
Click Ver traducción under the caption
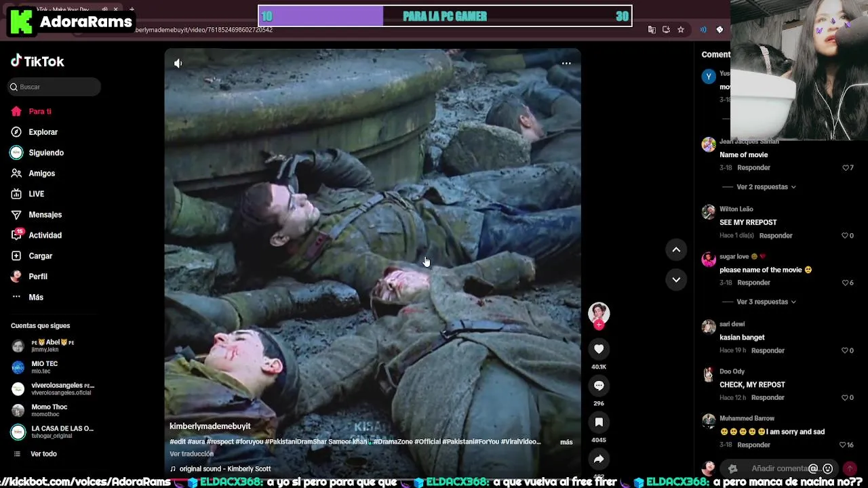click(191, 454)
